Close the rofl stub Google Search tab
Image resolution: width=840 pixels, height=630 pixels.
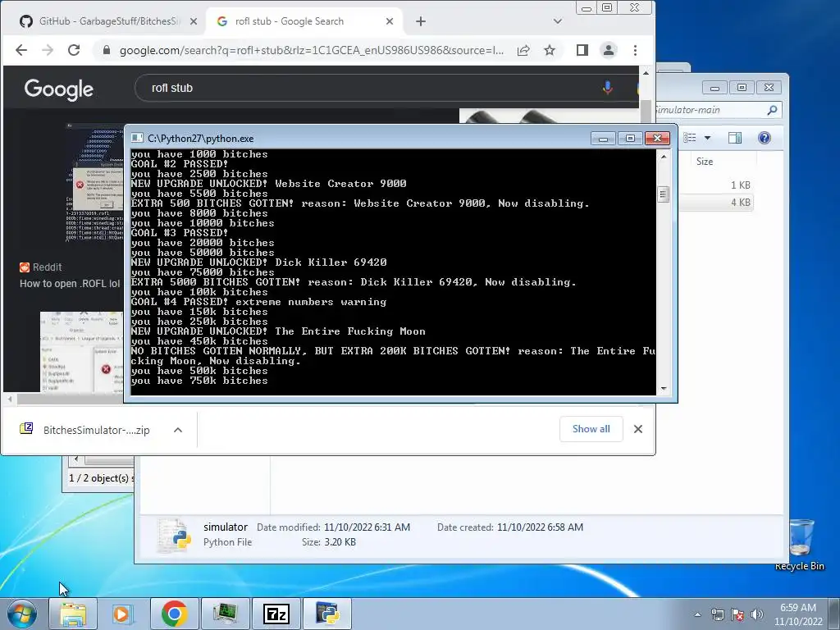click(x=390, y=21)
